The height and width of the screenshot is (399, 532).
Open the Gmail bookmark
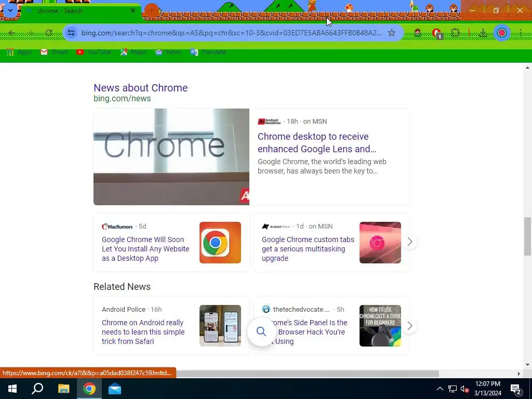[x=54, y=52]
